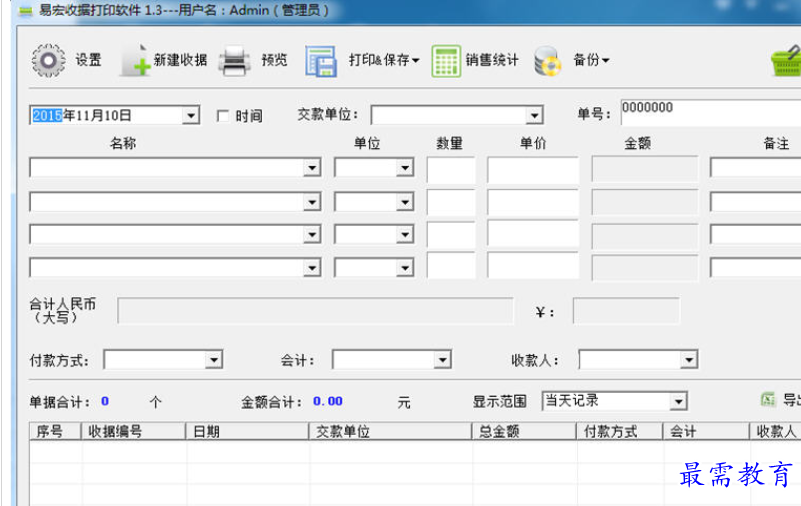The height and width of the screenshot is (506, 801).
Task: Click fourth row 备注 field
Action: click(756, 268)
